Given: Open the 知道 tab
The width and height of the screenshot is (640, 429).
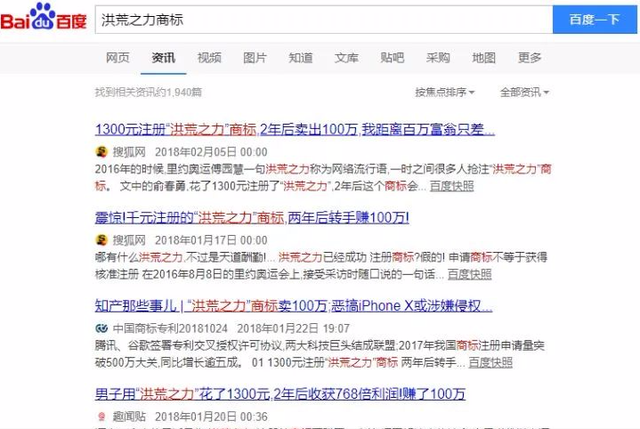Looking at the screenshot, I should click(301, 58).
